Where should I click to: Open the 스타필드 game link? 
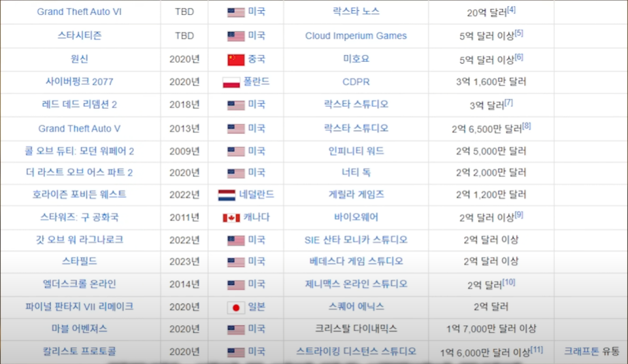tap(80, 261)
